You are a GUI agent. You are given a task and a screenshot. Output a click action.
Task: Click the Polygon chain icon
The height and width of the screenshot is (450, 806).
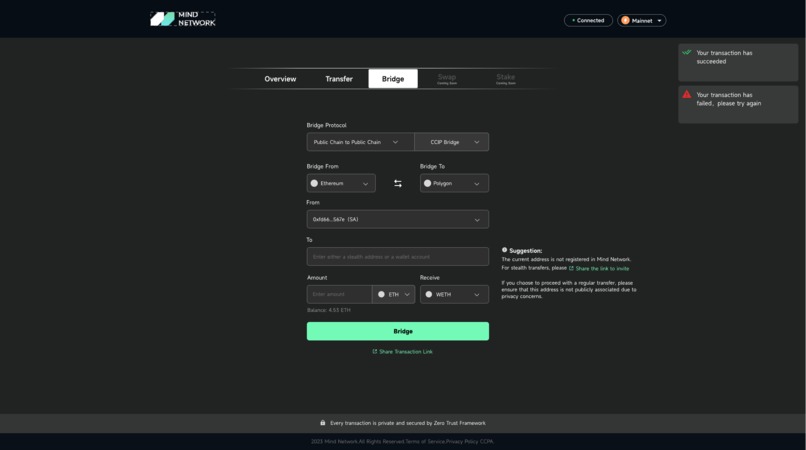click(x=427, y=184)
